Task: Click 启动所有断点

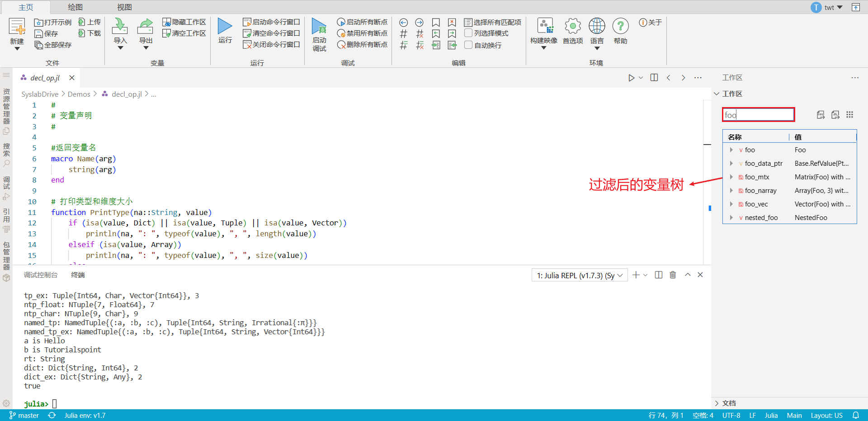Action: point(362,22)
